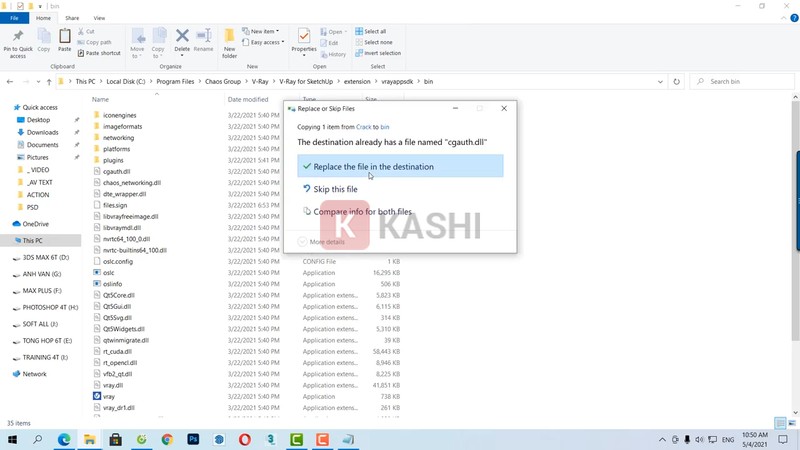
Task: Click the Crack source folder link
Action: click(x=364, y=127)
